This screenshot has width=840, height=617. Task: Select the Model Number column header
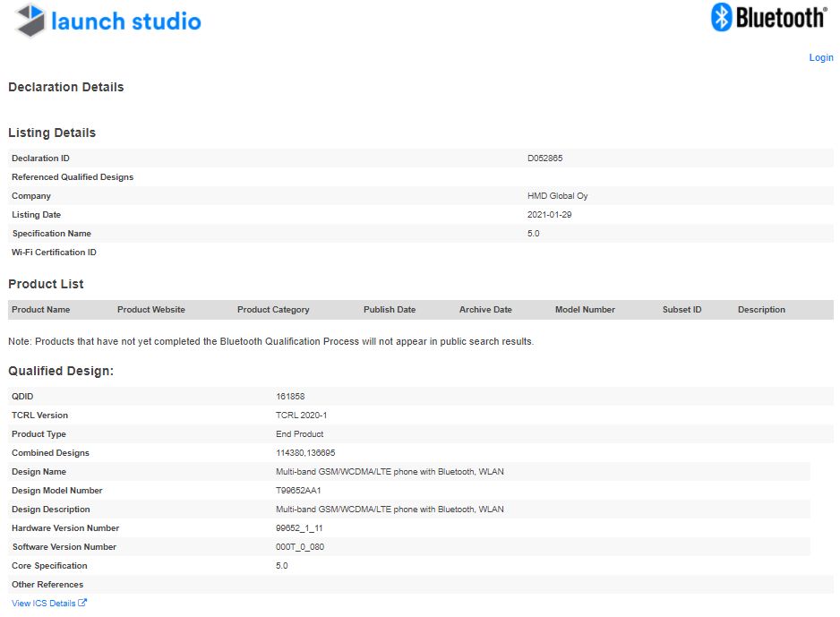pyautogui.click(x=585, y=310)
